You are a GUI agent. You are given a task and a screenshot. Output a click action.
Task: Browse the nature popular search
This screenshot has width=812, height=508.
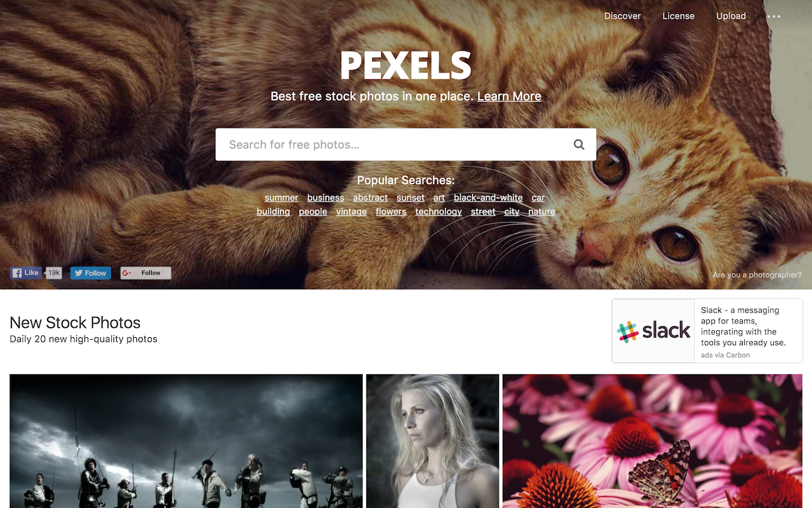(x=542, y=211)
